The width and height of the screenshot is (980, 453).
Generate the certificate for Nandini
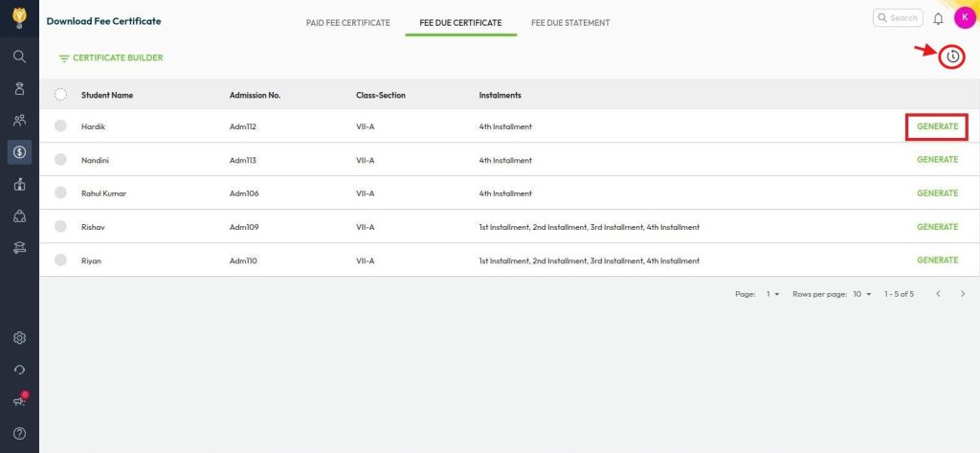937,160
